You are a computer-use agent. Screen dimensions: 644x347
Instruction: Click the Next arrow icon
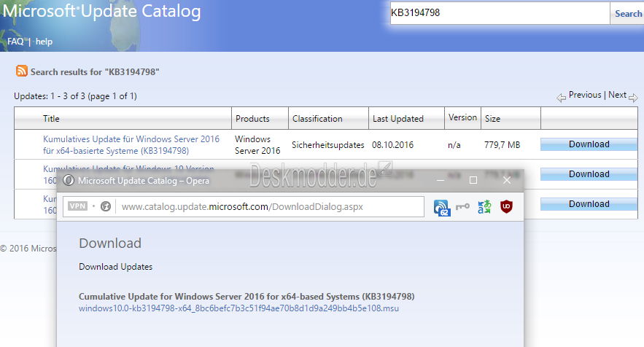[x=633, y=98]
